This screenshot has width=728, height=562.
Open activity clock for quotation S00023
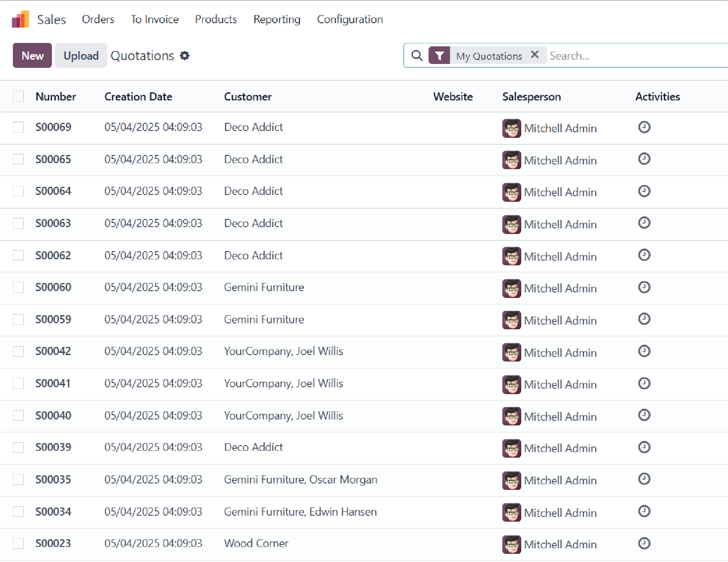(644, 544)
